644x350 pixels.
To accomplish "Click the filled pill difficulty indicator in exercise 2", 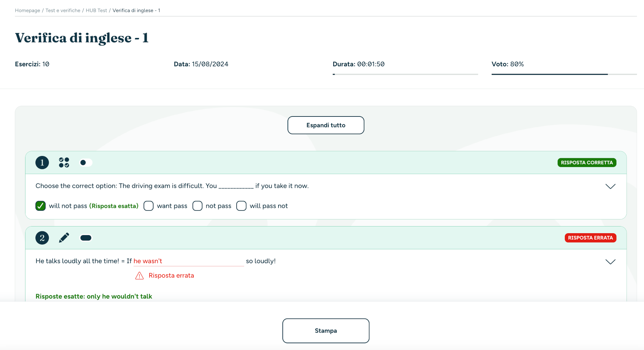I will tap(86, 238).
